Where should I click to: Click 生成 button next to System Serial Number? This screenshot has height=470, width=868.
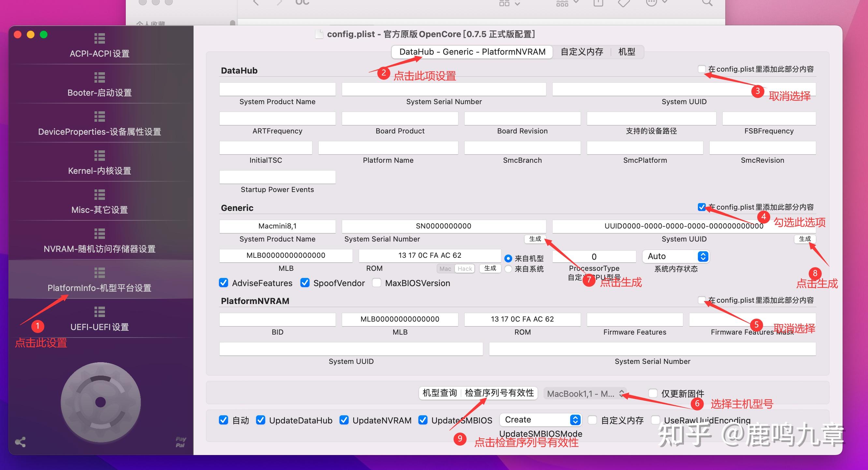535,239
